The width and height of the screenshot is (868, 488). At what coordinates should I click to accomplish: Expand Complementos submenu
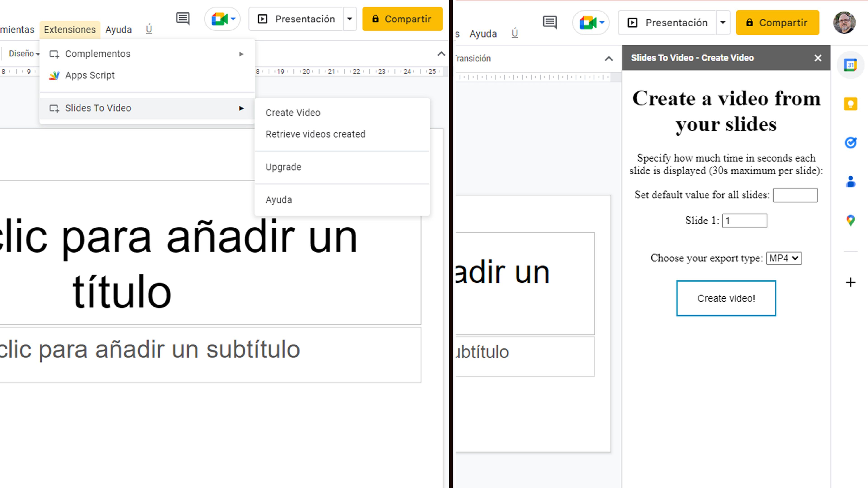tap(147, 54)
